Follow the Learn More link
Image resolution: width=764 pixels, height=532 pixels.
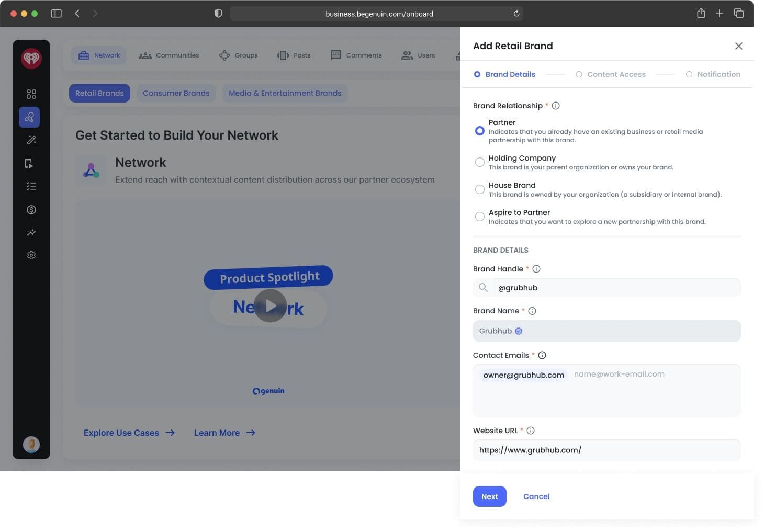coord(224,433)
